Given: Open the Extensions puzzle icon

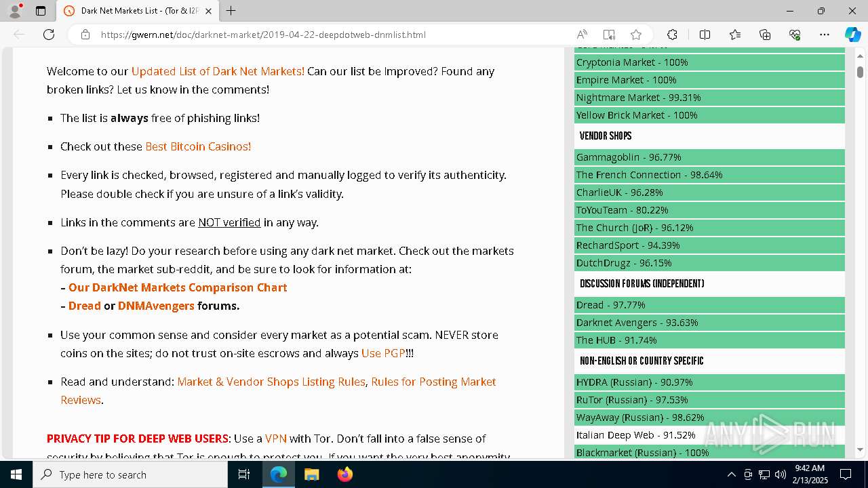Looking at the screenshot, I should [672, 35].
